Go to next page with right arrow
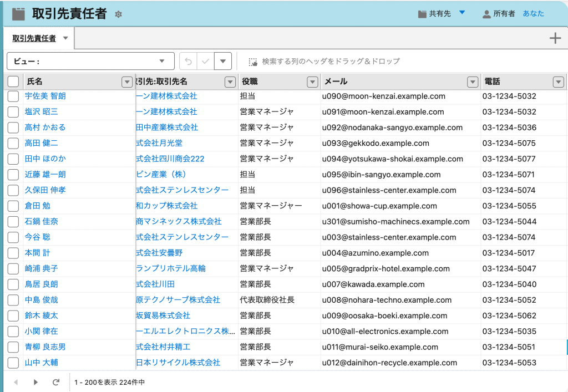 [x=35, y=382]
